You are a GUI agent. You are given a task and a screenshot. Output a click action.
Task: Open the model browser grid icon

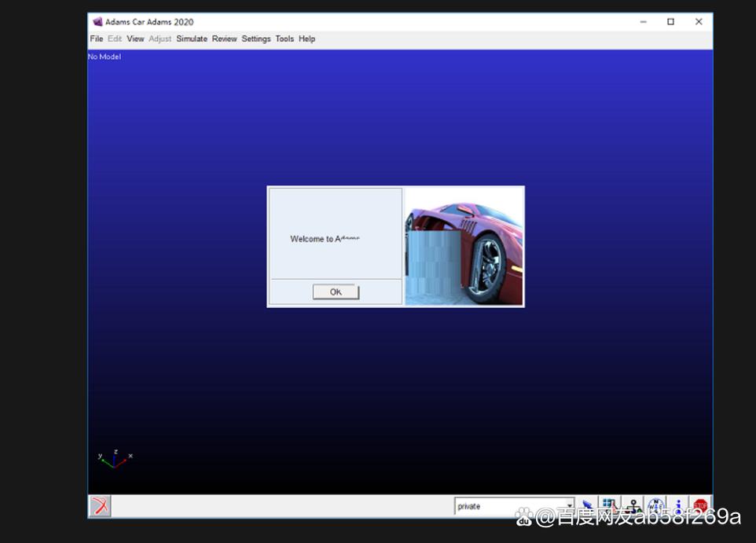[610, 506]
